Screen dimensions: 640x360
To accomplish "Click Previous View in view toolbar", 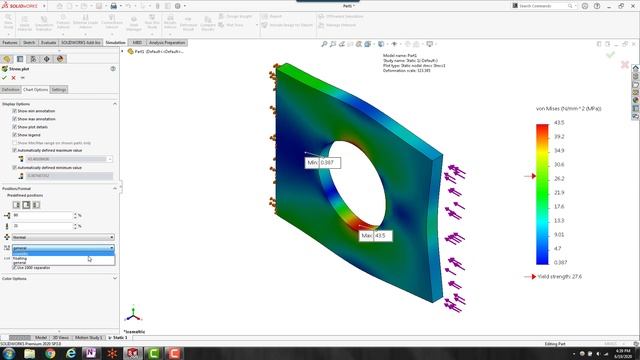I will [x=342, y=44].
